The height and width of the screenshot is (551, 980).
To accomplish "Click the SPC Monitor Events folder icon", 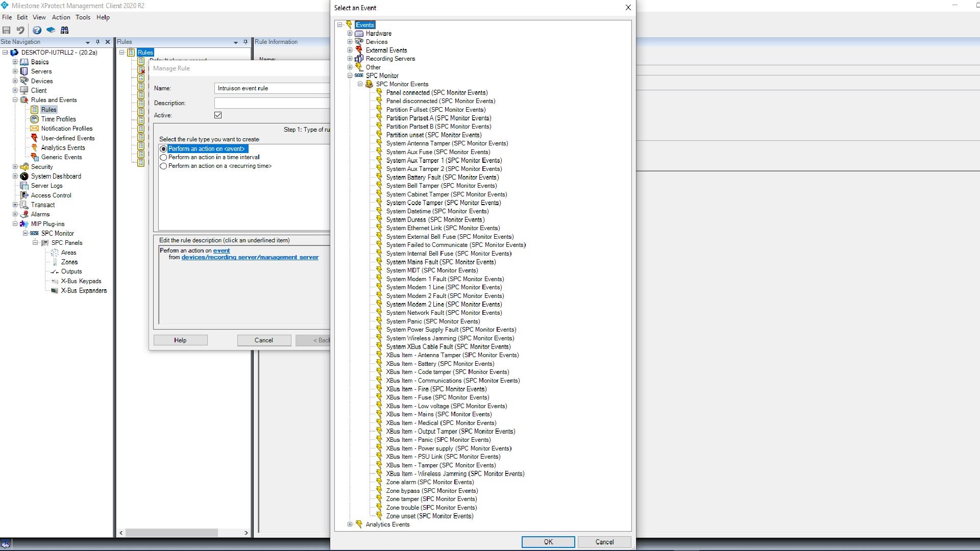I will (x=369, y=84).
